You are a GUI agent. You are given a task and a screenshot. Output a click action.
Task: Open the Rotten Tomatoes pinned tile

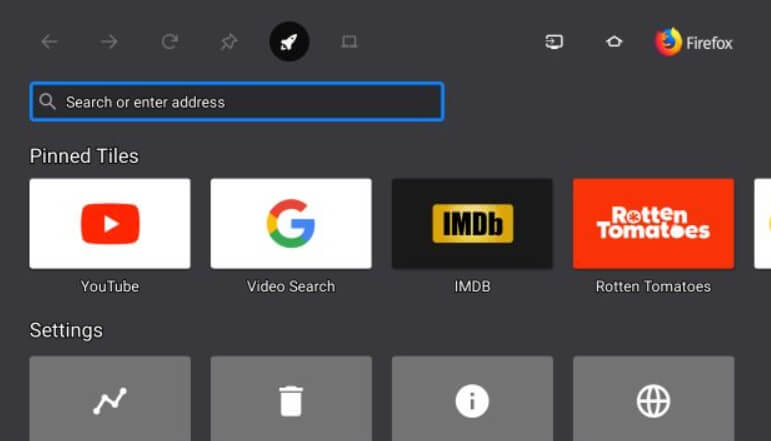coord(653,224)
